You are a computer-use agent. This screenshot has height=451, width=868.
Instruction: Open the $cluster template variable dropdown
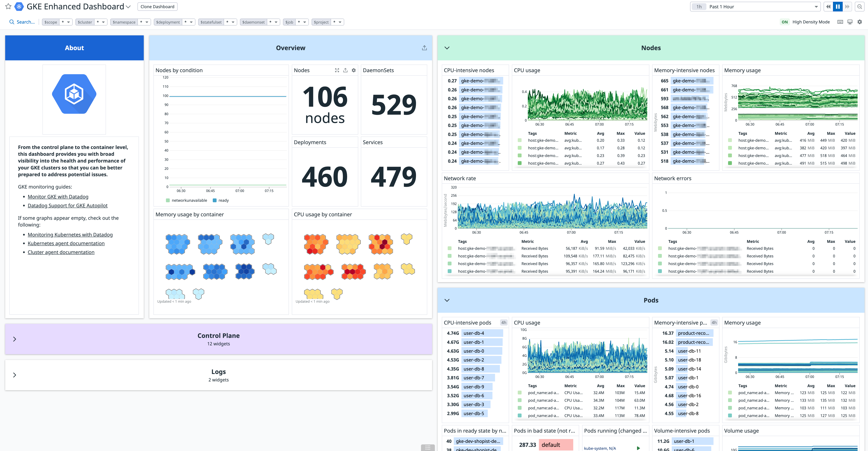(x=91, y=22)
